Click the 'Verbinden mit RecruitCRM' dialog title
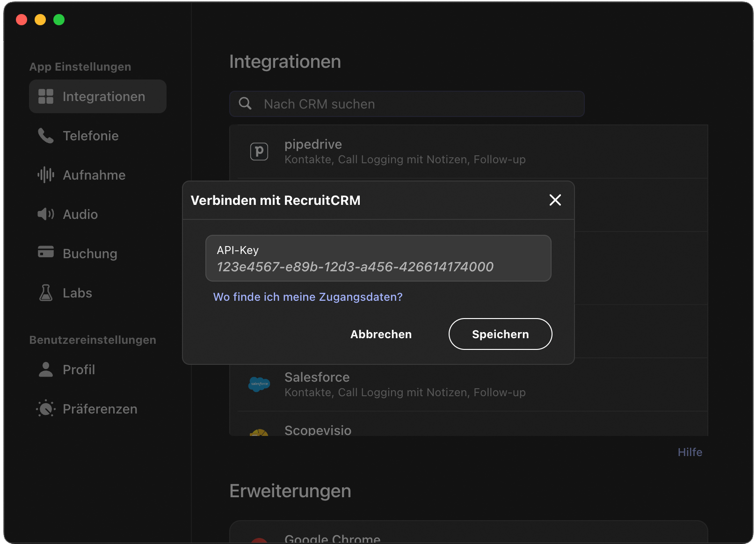Screen dimensions: 756x544 tap(276, 200)
